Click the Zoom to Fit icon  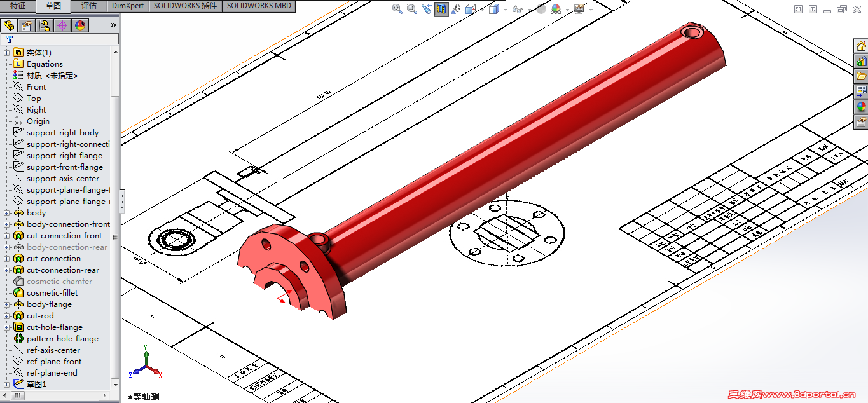coord(397,9)
